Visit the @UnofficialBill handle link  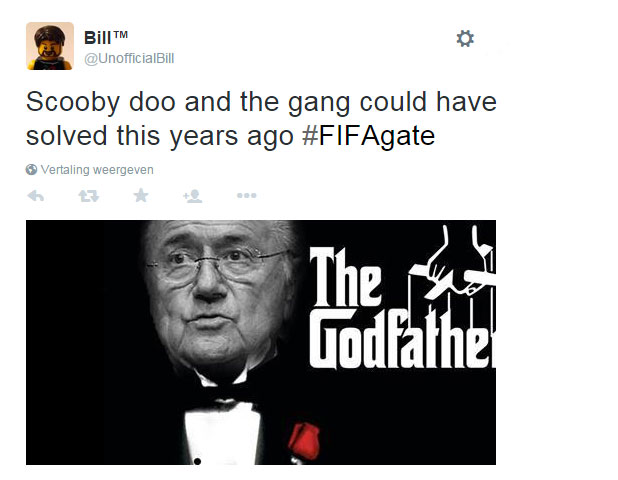pyautogui.click(x=129, y=58)
